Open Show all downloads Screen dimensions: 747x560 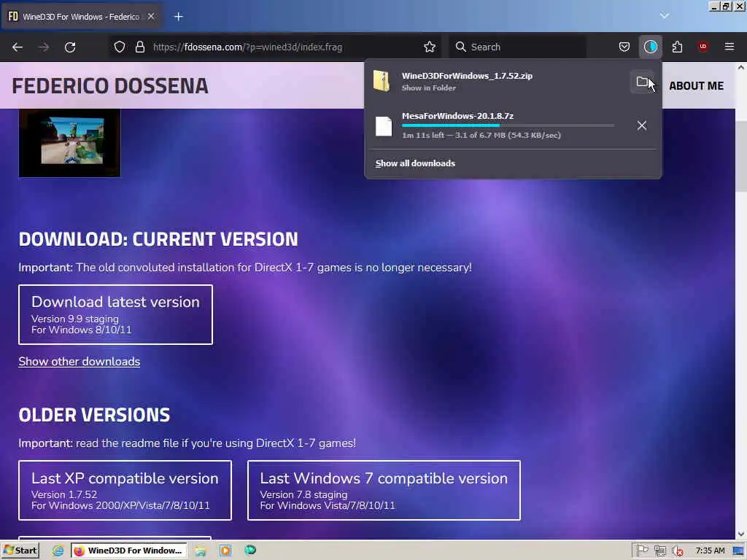(415, 163)
